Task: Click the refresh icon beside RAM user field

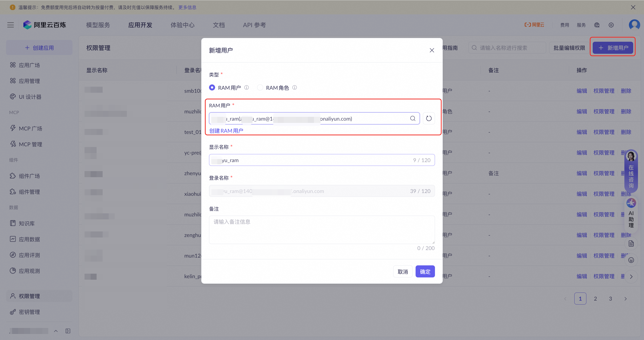Action: pos(429,118)
